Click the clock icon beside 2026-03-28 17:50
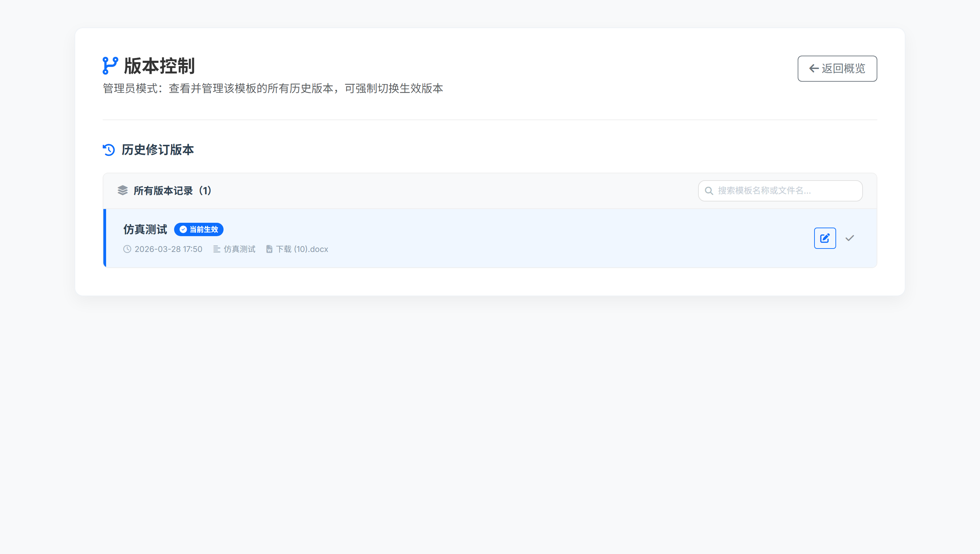This screenshot has height=554, width=980. coord(127,249)
